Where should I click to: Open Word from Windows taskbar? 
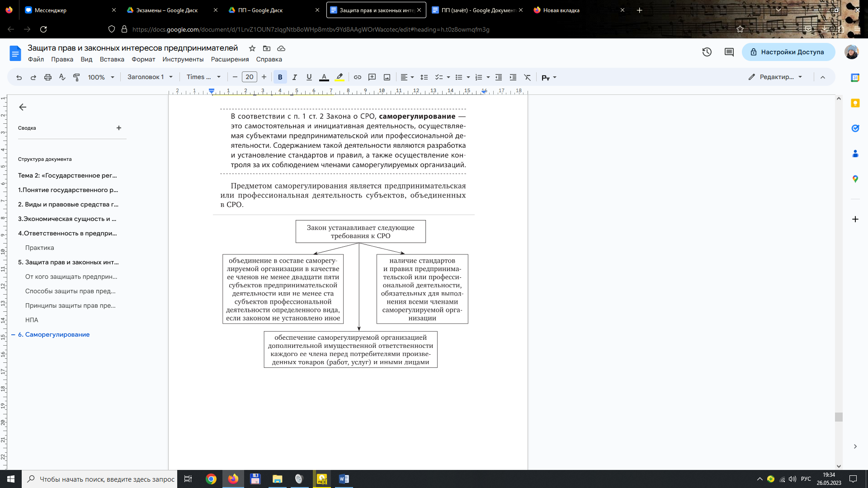[344, 479]
